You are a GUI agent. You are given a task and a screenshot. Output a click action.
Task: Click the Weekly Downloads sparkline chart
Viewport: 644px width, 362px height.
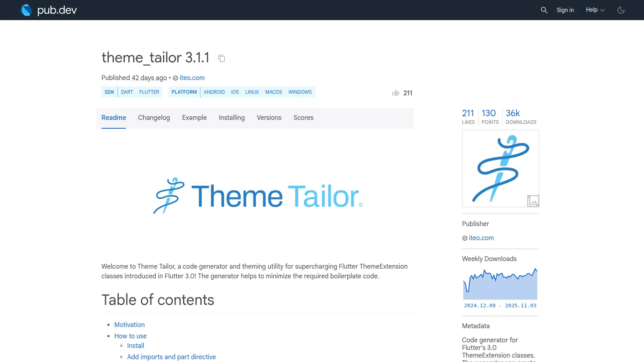coord(500,284)
